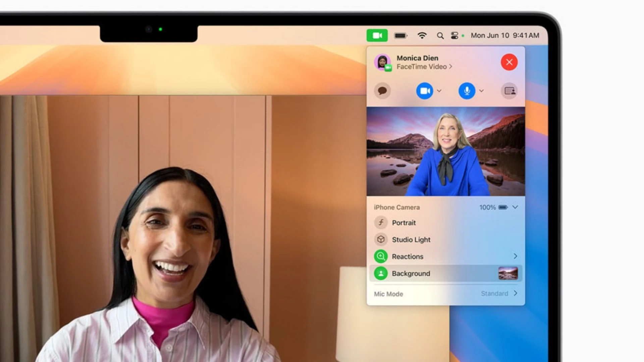Click the iPhone Camera label
Screen dimensions: 644x362
397,207
